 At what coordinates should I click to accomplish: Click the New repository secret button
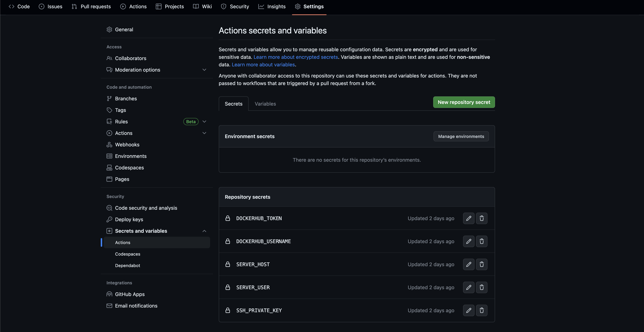pyautogui.click(x=464, y=102)
